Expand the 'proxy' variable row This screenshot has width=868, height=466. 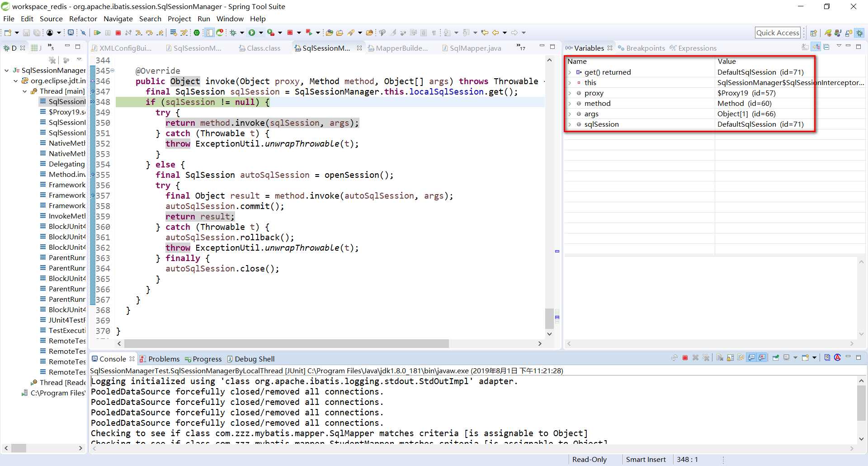coord(570,93)
